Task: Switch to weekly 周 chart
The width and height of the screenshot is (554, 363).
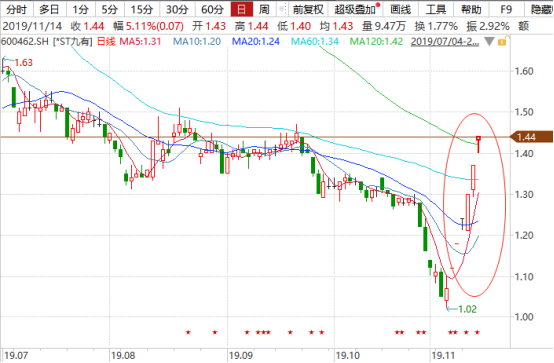Action: point(264,9)
